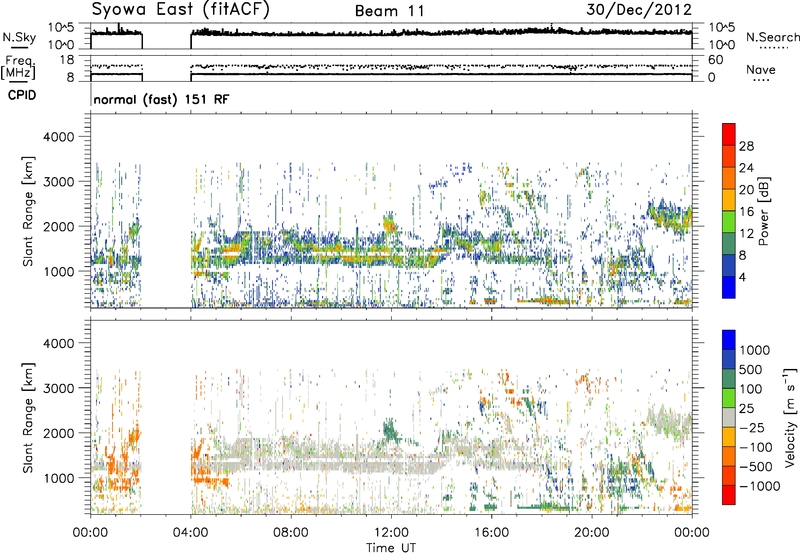The image size is (800, 554).
Task: Click the 'CPID' row label
Action: pyautogui.click(x=22, y=95)
